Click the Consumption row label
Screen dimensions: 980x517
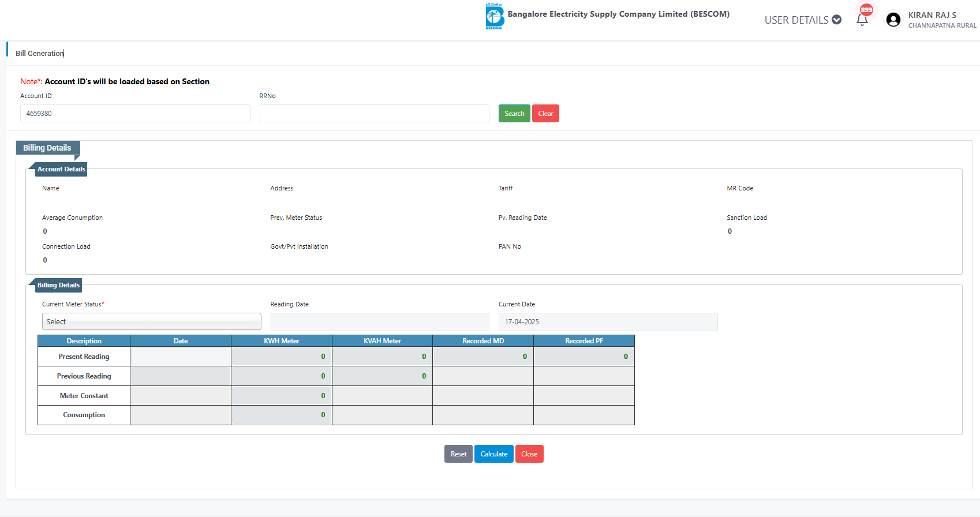tap(84, 415)
